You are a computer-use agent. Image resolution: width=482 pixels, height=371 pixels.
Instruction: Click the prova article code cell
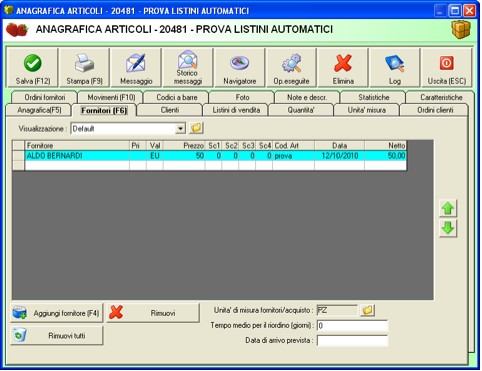click(293, 156)
